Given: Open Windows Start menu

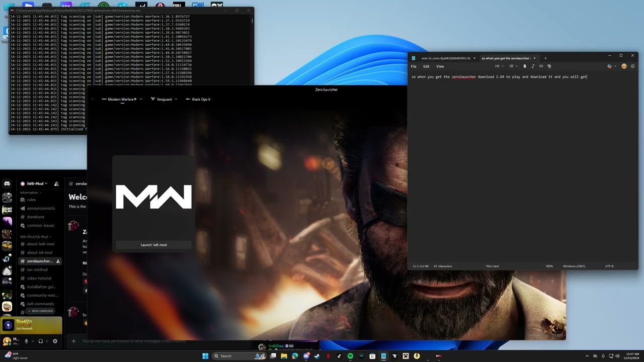Looking at the screenshot, I should point(205,356).
